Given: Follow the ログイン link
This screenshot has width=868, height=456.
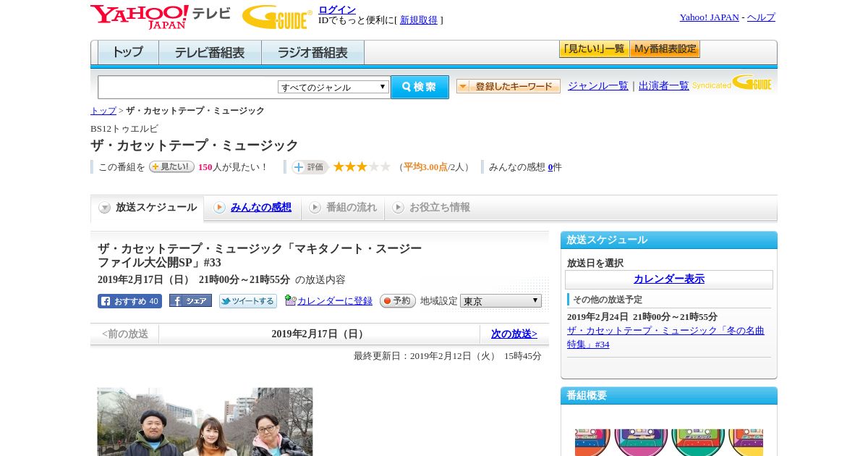Looking at the screenshot, I should 337,9.
